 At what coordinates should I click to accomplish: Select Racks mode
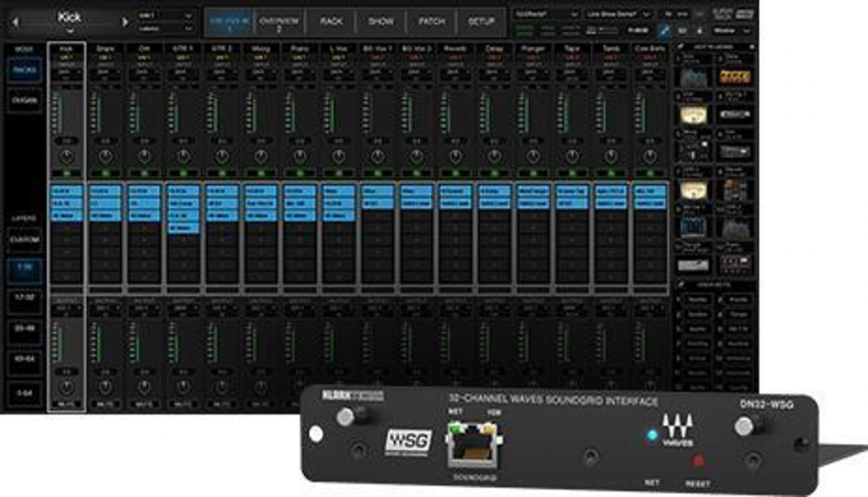(x=25, y=70)
